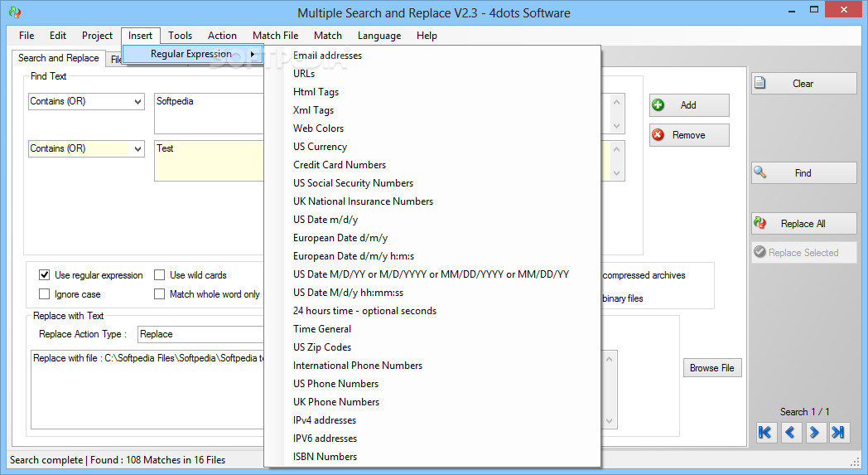Open first Contains (OR) dropdown

(86, 101)
